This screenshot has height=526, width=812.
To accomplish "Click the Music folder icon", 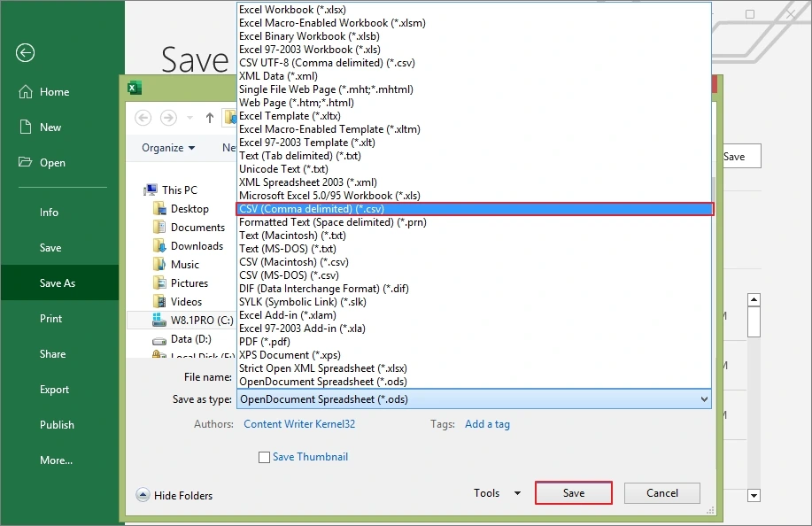I will coord(159,265).
